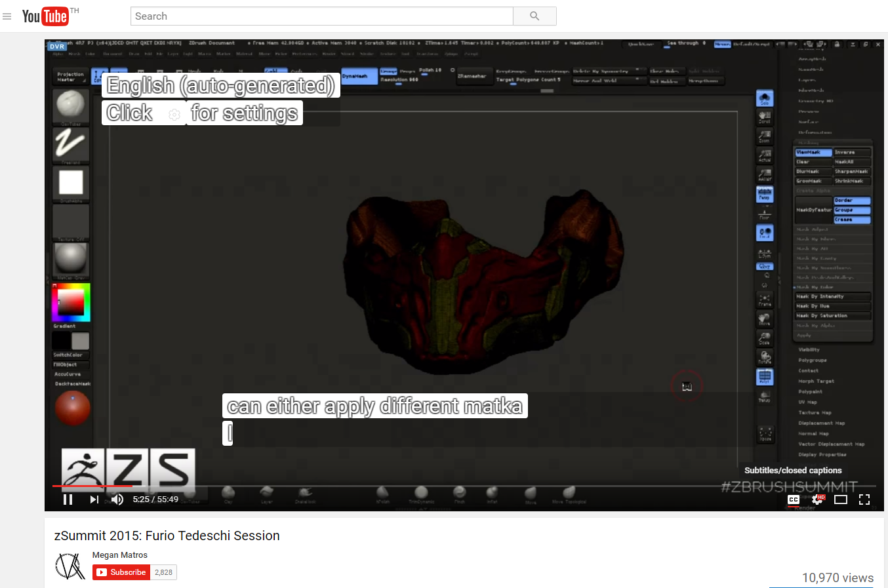Expand the Display Properties subpalette
The height and width of the screenshot is (588, 888).
click(x=822, y=455)
